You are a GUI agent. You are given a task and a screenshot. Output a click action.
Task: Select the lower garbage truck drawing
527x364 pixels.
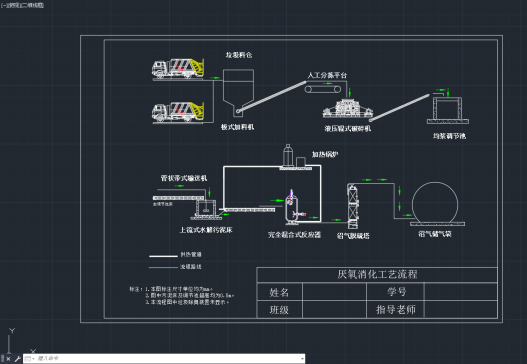click(178, 112)
